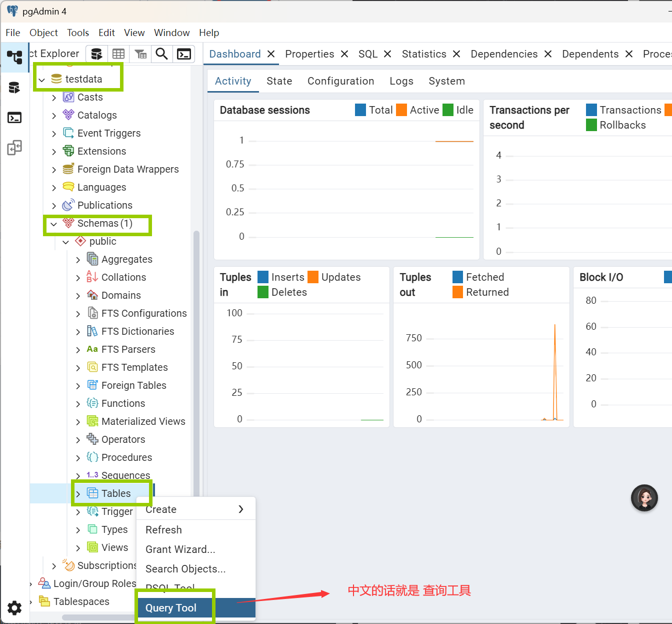Click the Domains node icon
Image resolution: width=672 pixels, height=624 pixels.
tap(92, 295)
